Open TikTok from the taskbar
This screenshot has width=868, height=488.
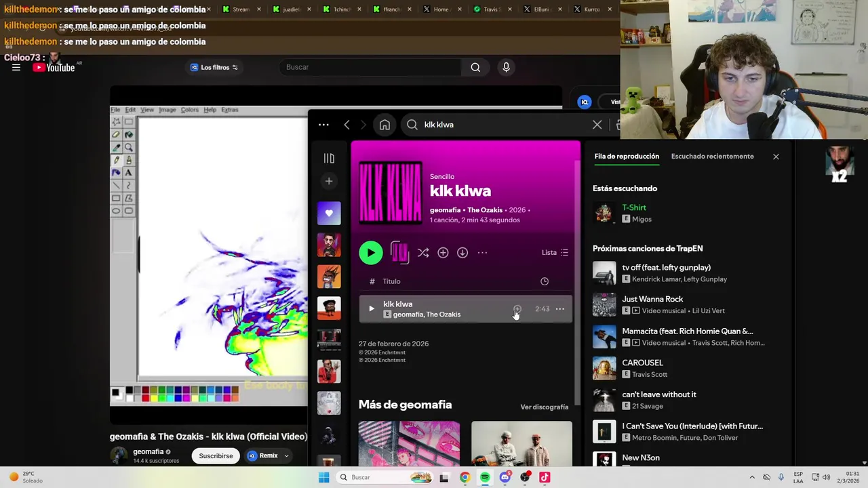(x=545, y=477)
